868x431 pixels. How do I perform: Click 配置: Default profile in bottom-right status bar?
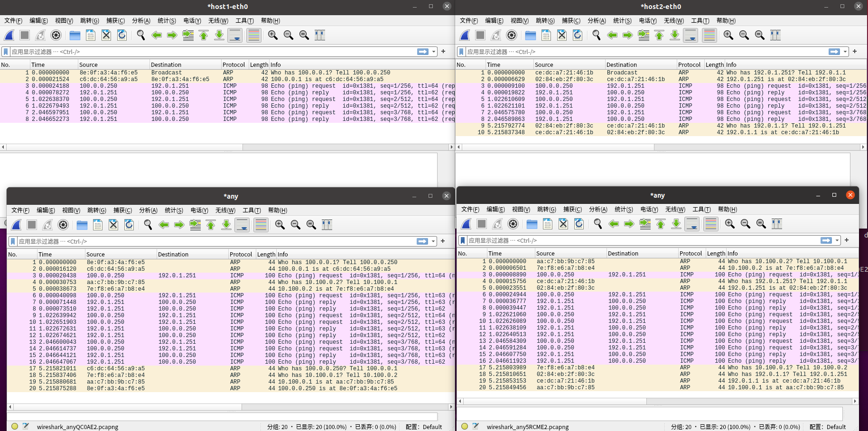click(x=828, y=427)
